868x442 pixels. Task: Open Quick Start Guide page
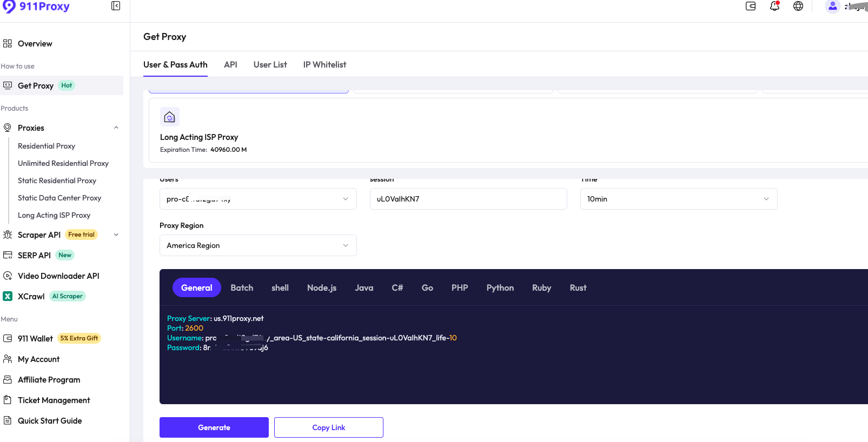tap(50, 420)
